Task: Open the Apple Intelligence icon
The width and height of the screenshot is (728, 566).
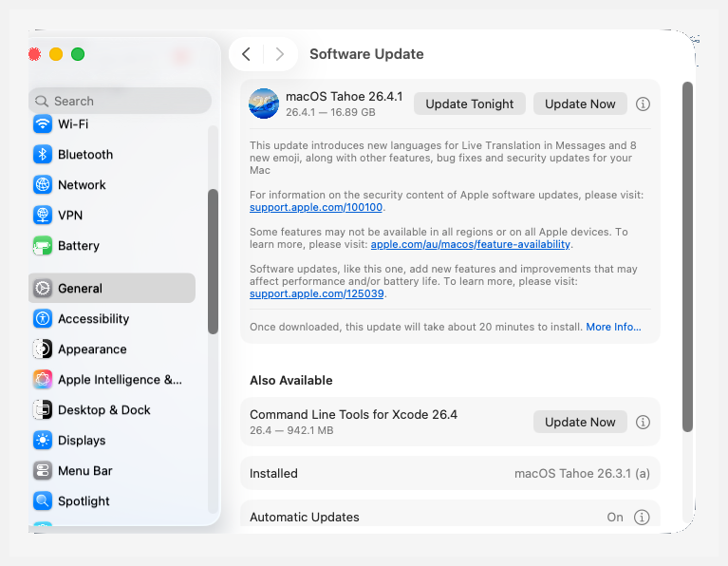Action: [x=43, y=380]
